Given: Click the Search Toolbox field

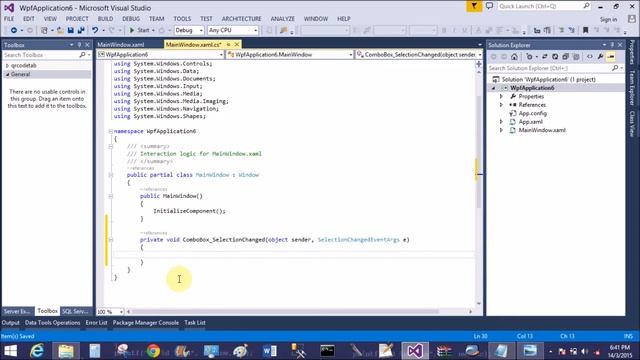Looking at the screenshot, I should point(47,55).
